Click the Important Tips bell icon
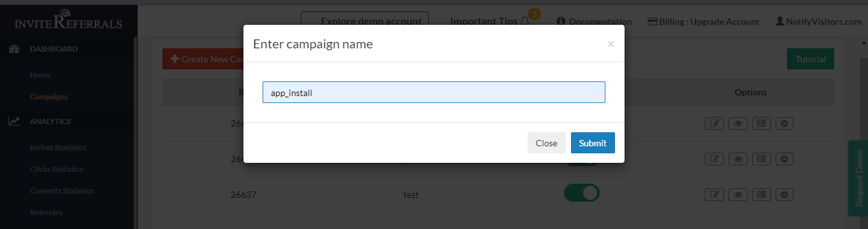 click(525, 21)
